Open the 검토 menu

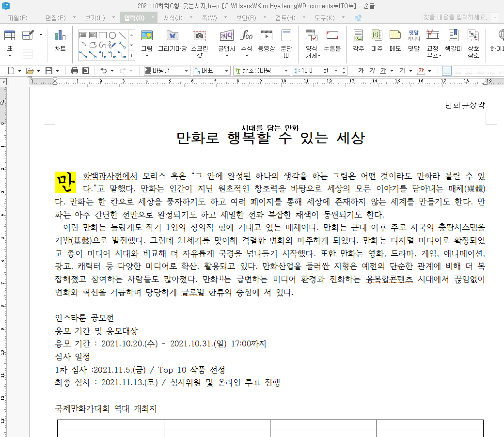pos(285,18)
